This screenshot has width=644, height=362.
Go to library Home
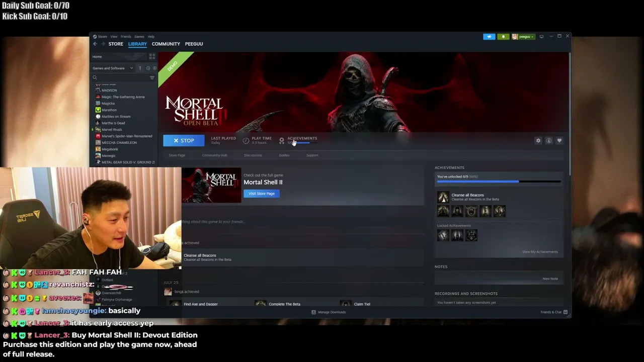tap(97, 57)
